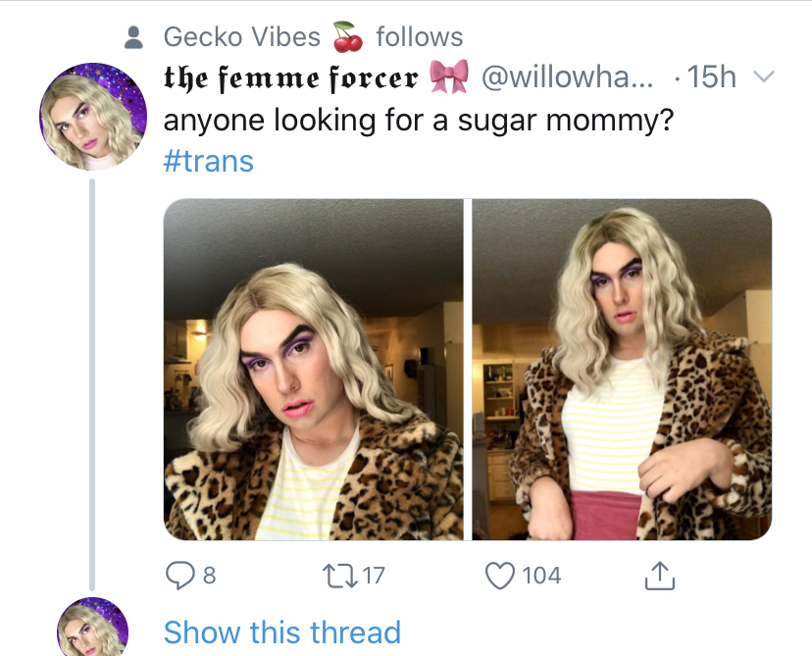The height and width of the screenshot is (656, 812).
Task: Open the tweet options chevron menu
Action: [763, 76]
